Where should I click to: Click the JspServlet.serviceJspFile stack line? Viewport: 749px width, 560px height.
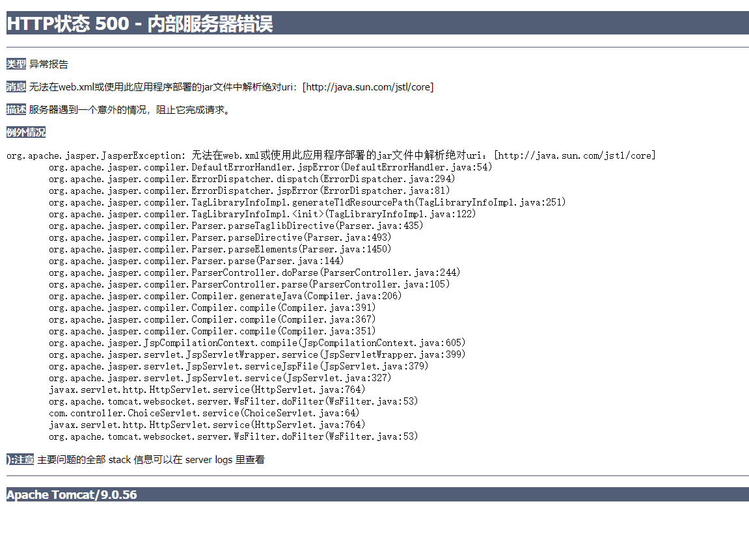point(238,366)
